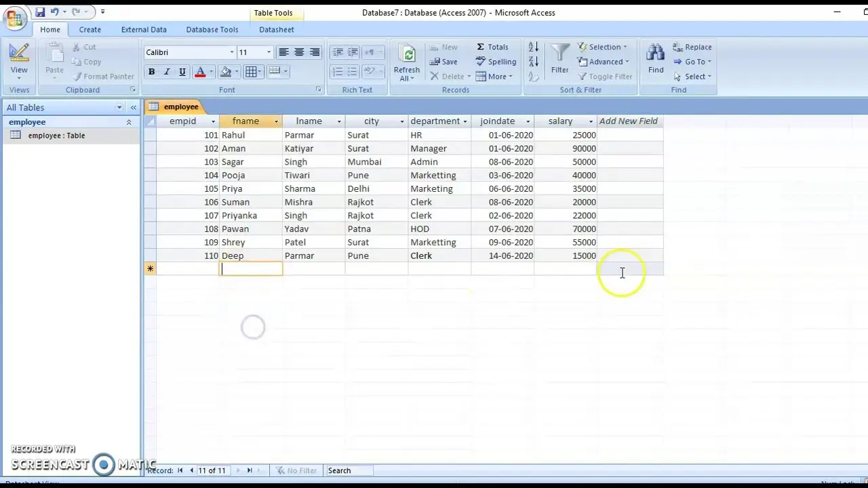
Task: Sort records in descending order
Action: [x=533, y=62]
